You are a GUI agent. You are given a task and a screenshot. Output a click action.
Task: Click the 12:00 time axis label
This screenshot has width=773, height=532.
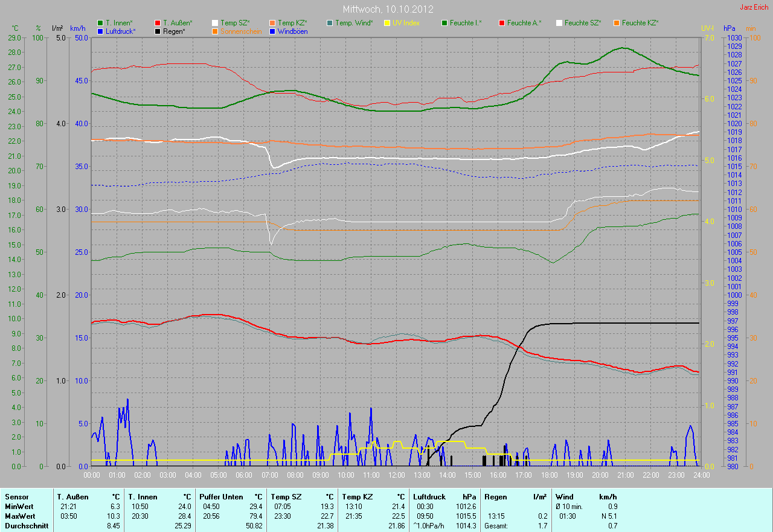396,475
